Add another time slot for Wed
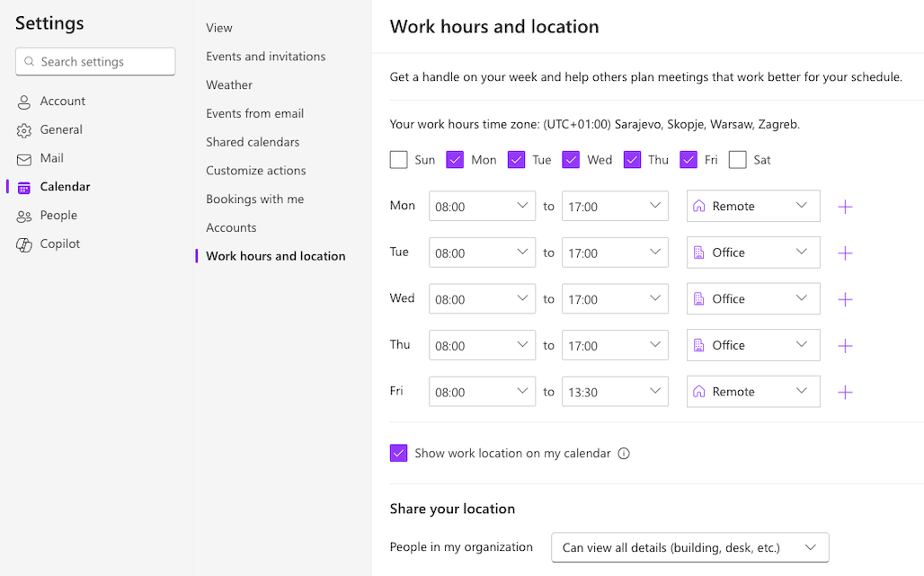The height and width of the screenshot is (576, 924). coord(845,299)
